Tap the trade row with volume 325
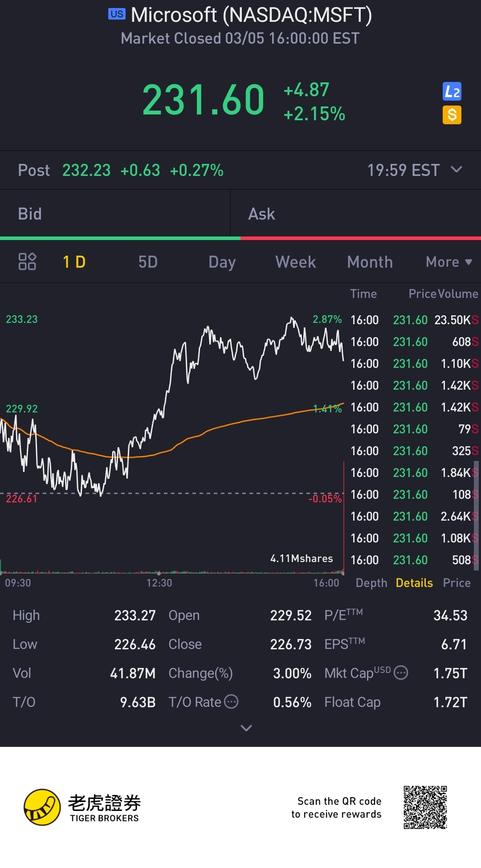The height and width of the screenshot is (868, 481). [414, 451]
